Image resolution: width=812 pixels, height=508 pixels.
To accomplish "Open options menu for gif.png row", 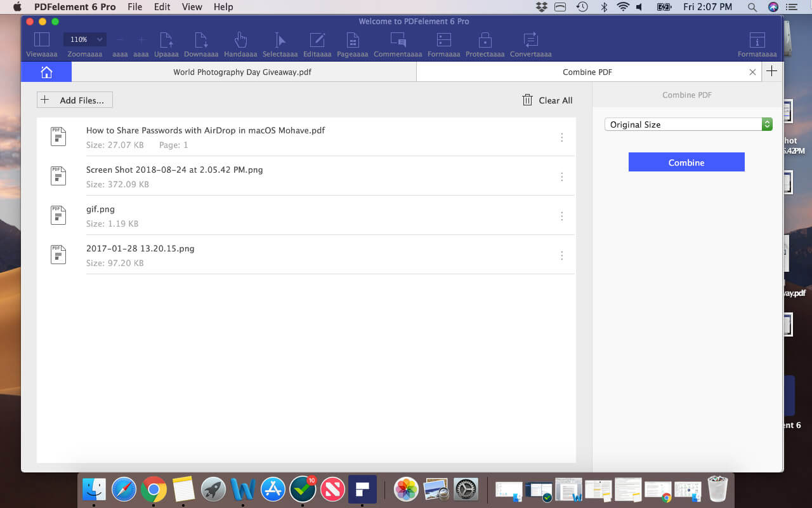I will 561,216.
